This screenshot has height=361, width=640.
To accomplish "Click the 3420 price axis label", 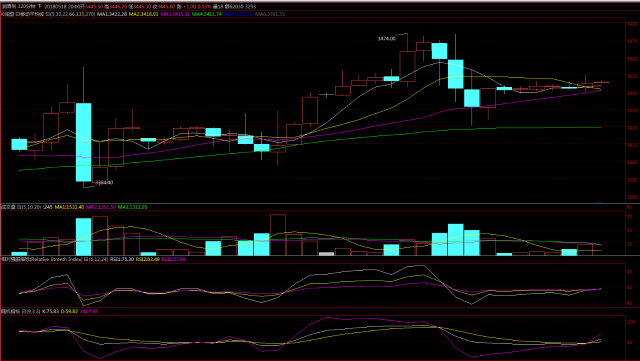I will pyautogui.click(x=632, y=128).
